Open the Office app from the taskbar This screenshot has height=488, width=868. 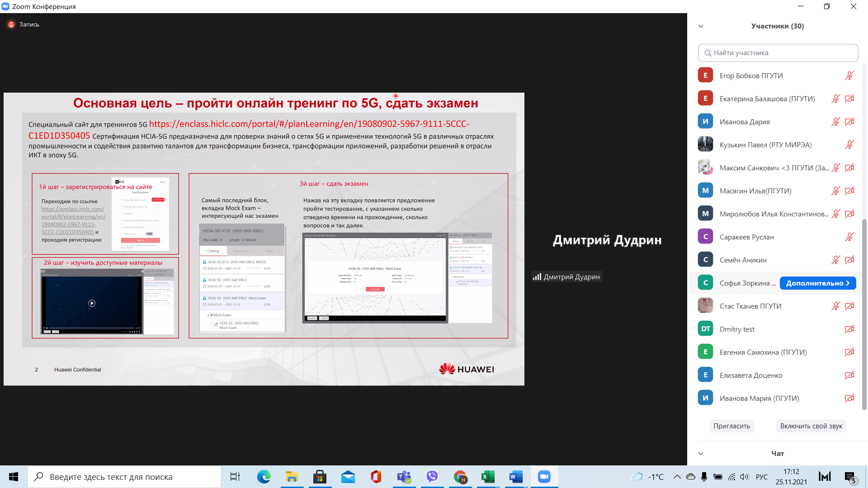tap(376, 477)
